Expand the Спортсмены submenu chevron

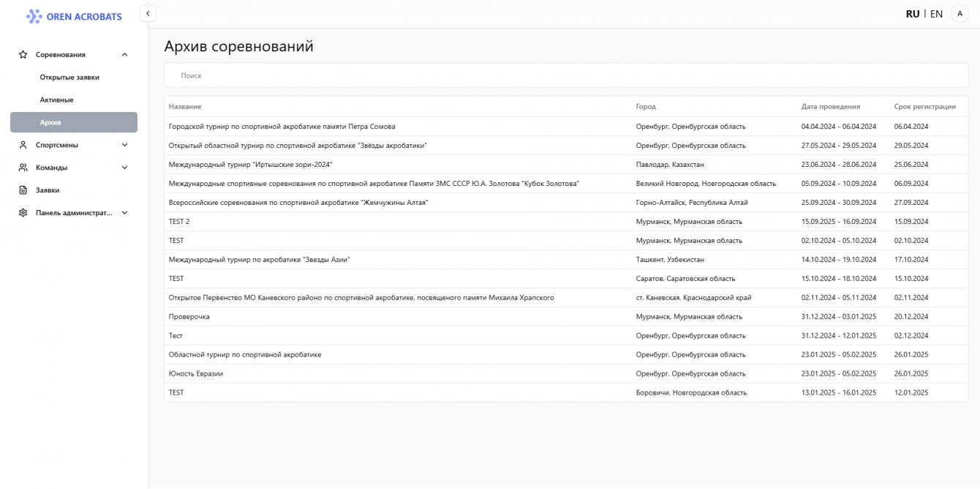click(x=124, y=145)
